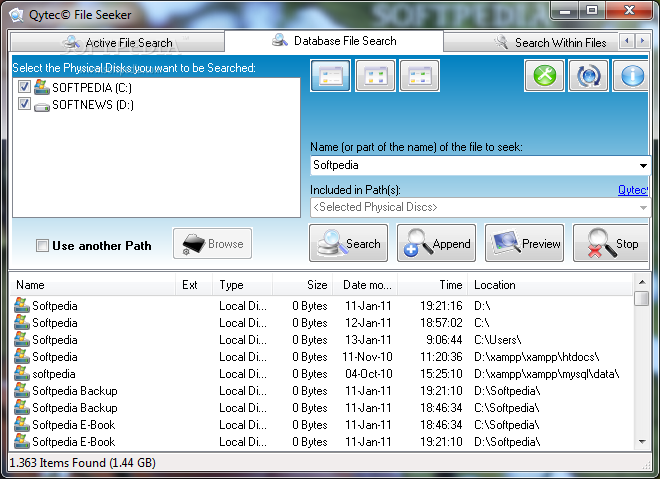Screen dimensions: 660x479
Task: Open the blue info icon
Action: 631,76
